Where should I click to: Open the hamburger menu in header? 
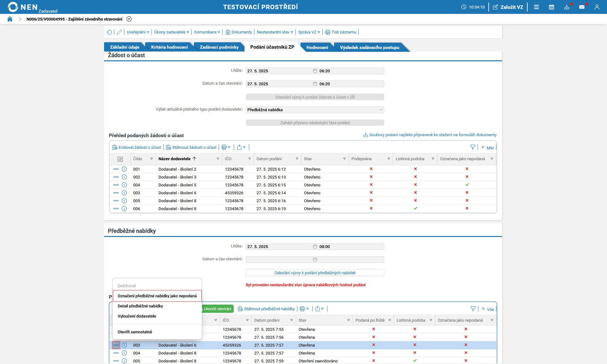point(536,7)
